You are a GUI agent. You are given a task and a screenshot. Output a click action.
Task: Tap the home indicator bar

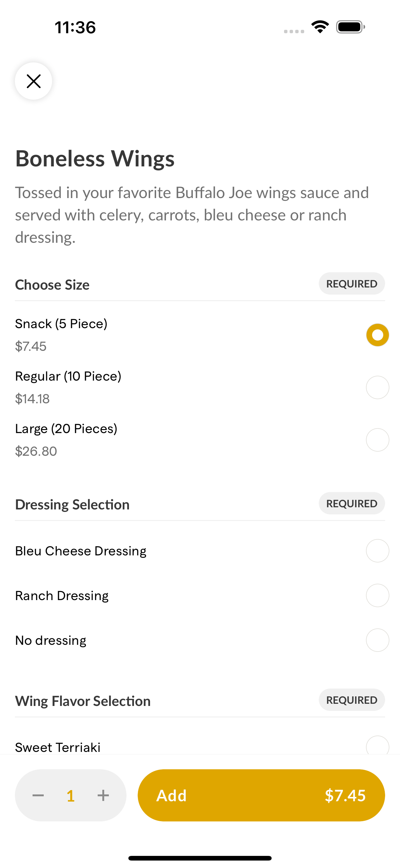click(200, 858)
